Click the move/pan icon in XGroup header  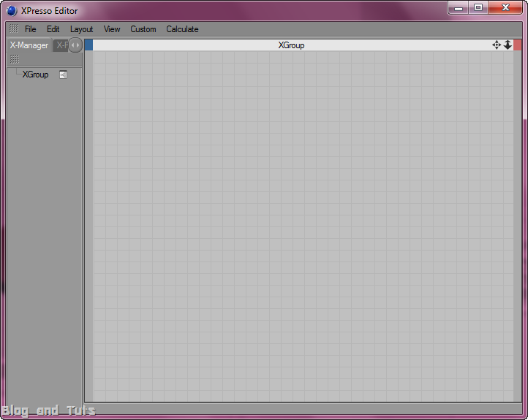click(497, 45)
